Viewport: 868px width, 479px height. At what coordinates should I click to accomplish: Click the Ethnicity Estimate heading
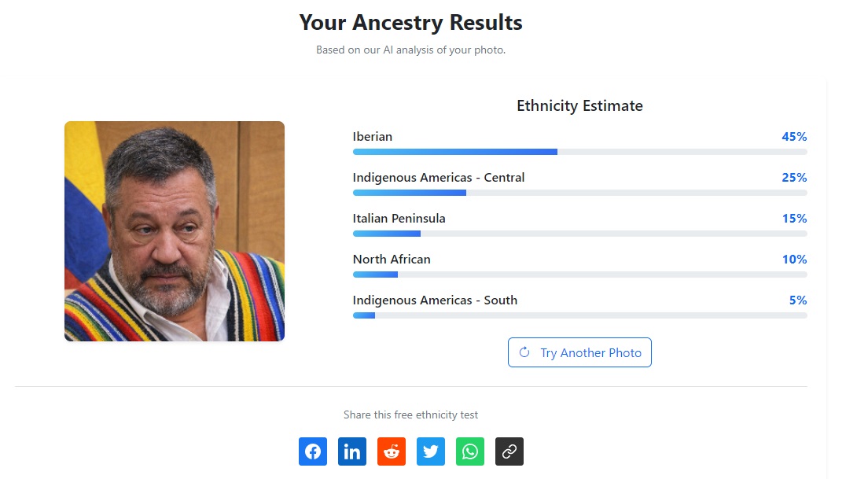(x=579, y=105)
